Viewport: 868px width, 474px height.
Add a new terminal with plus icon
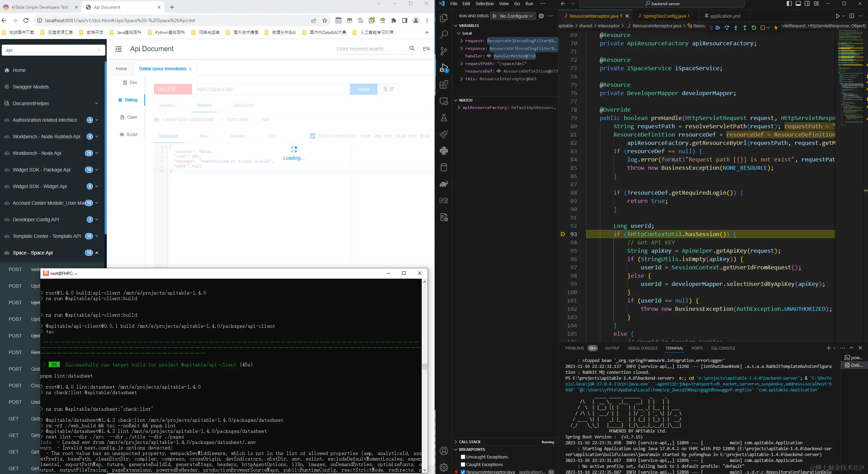coord(828,348)
